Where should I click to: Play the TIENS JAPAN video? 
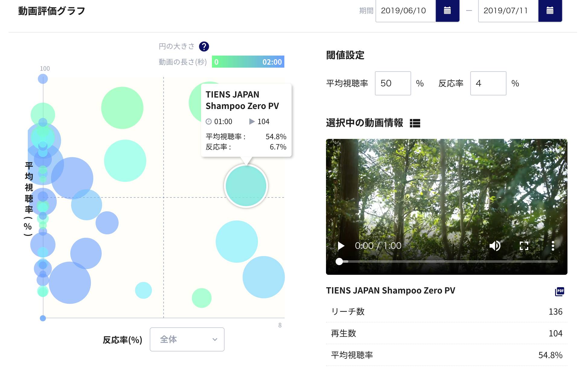click(x=341, y=246)
